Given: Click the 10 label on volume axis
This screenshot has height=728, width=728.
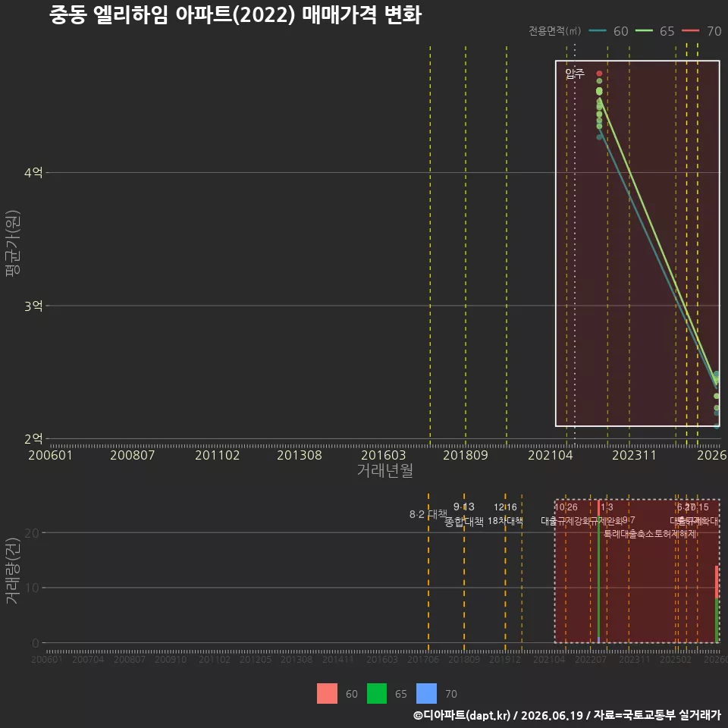Looking at the screenshot, I should [32, 588].
